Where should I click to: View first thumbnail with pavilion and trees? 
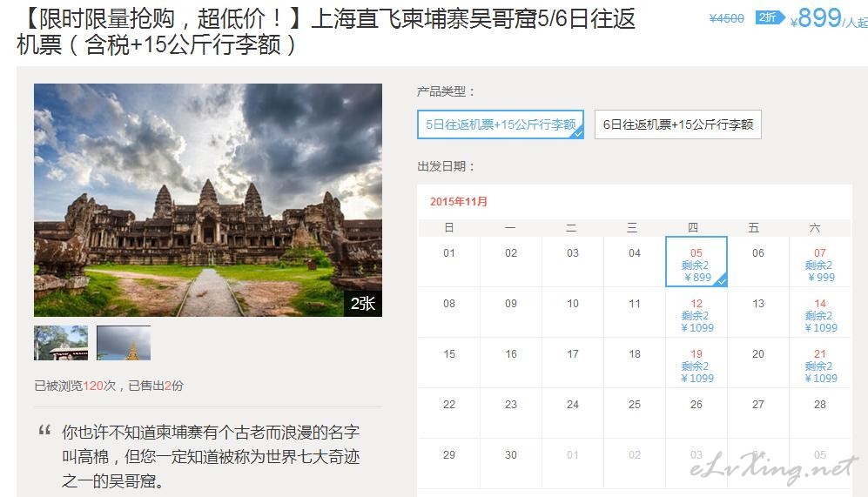point(61,343)
